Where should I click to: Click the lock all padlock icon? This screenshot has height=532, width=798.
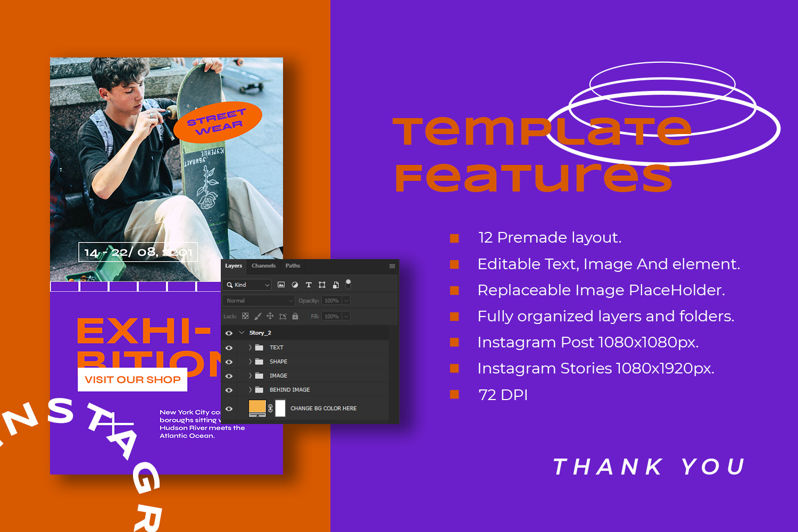[295, 316]
